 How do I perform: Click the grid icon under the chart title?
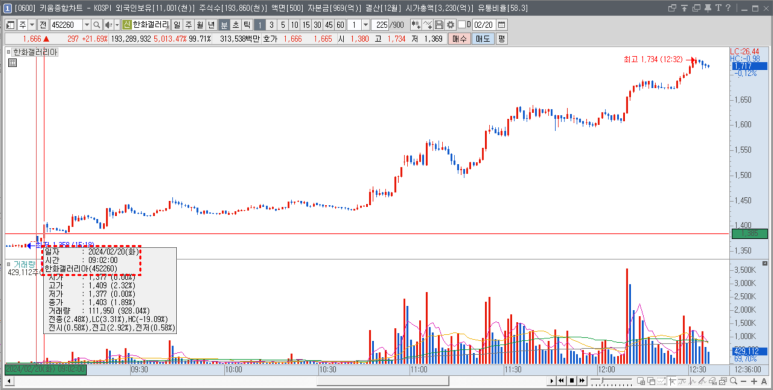point(12,62)
